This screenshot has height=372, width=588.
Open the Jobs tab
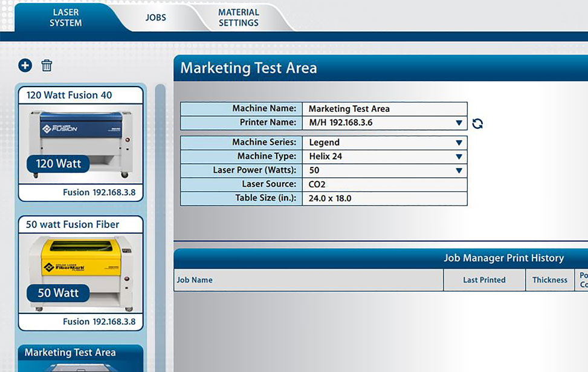(x=155, y=18)
